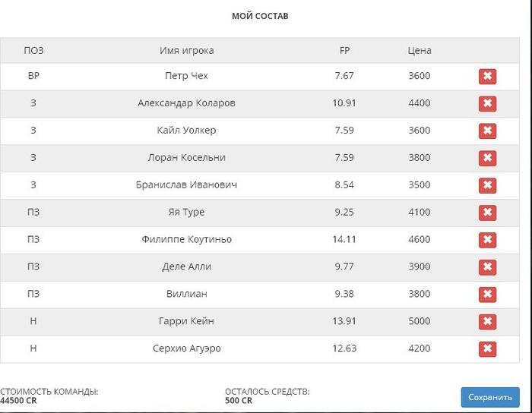The image size is (532, 413).
Task: Remove Яя Туре from lineup
Action: point(487,213)
